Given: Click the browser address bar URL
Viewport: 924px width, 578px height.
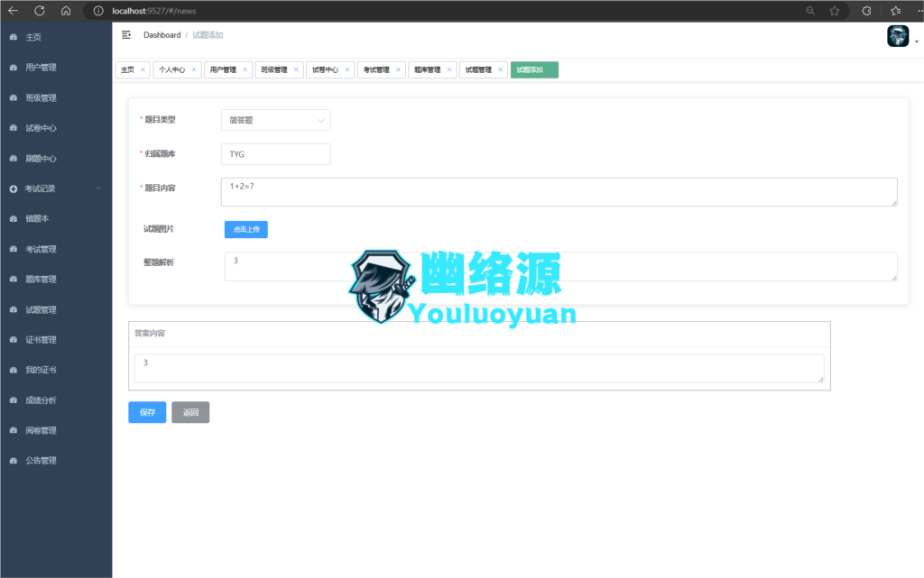Looking at the screenshot, I should 153,11.
